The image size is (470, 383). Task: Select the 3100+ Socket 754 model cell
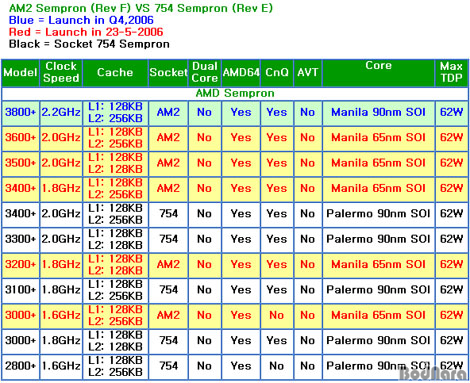click(x=20, y=290)
